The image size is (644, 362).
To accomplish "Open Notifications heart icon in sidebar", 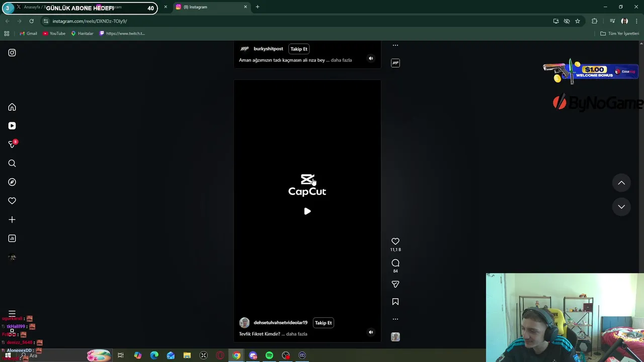I will [x=12, y=201].
